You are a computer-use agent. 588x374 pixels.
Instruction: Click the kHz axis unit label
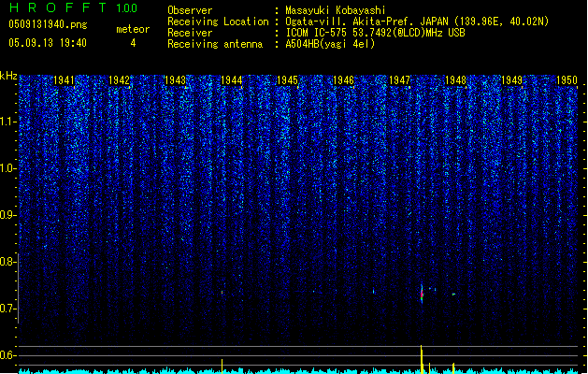point(8,76)
